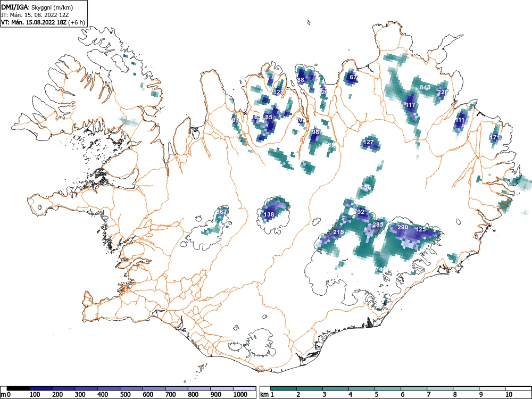The height and width of the screenshot is (399, 532).
Task: Click the '500' tick label on the metre scale
Action: 126,394
